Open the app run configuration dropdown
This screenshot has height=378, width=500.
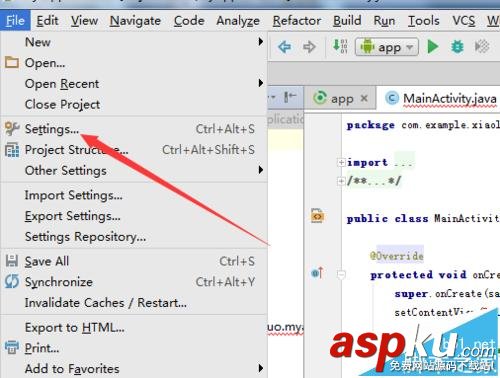point(387,47)
